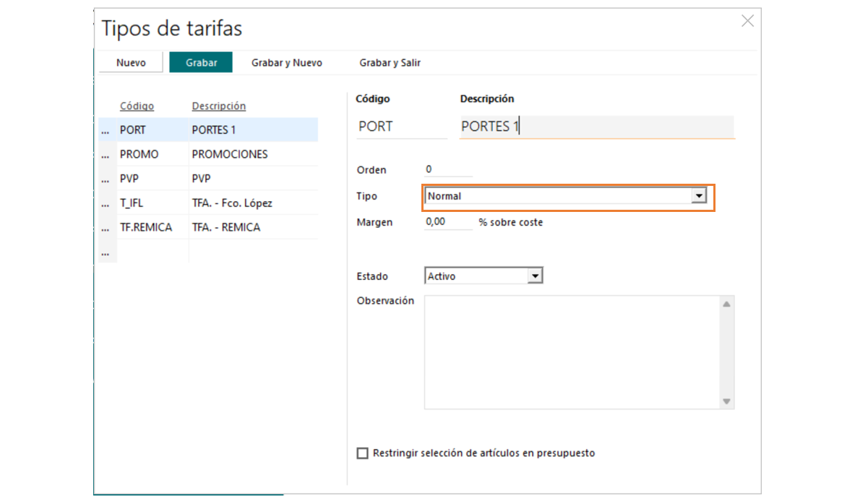Enable Restringir selección de artículos en presupuesto
This screenshot has height=502, width=868.
363,454
